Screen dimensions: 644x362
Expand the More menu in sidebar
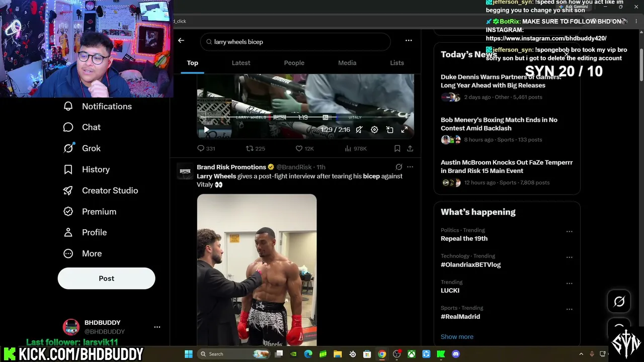point(82,253)
